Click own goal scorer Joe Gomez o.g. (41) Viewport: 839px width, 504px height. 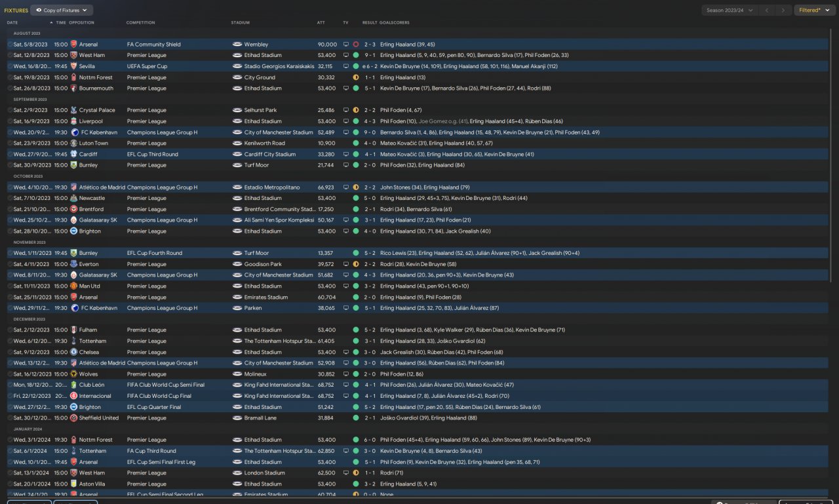(443, 121)
